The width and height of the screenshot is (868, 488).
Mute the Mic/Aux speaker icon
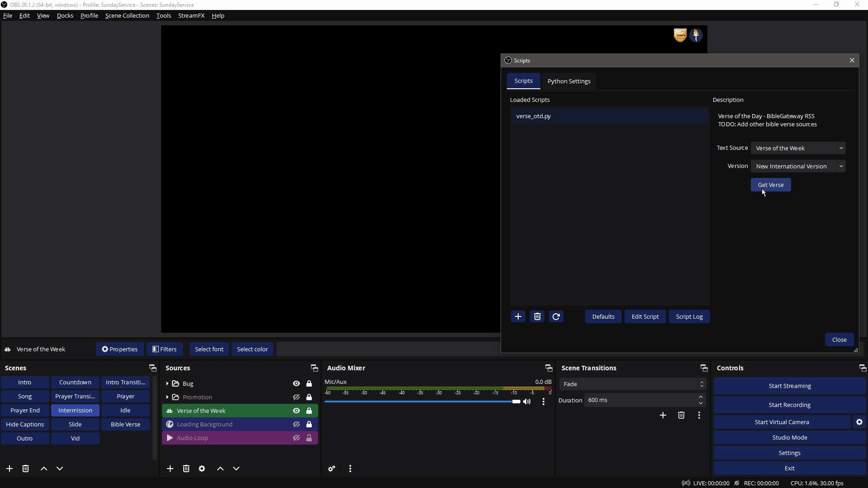pyautogui.click(x=527, y=402)
